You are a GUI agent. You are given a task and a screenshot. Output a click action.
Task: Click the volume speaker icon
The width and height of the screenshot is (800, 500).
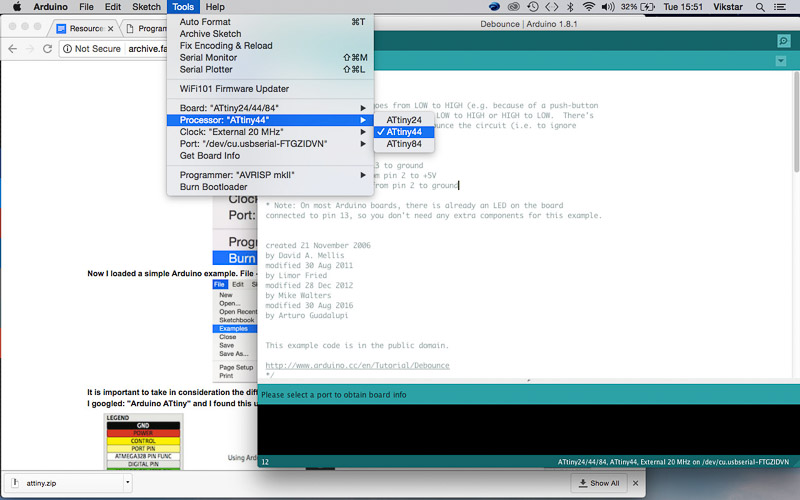(x=608, y=7)
